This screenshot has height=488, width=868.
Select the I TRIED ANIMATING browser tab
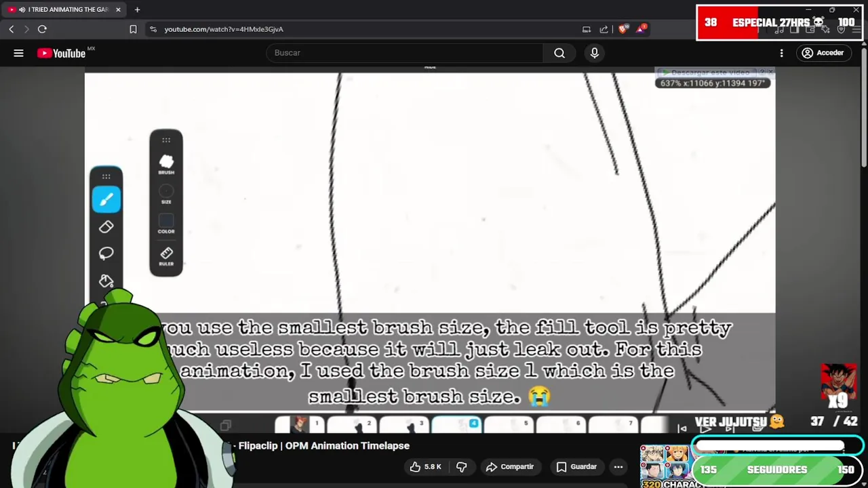[64, 9]
